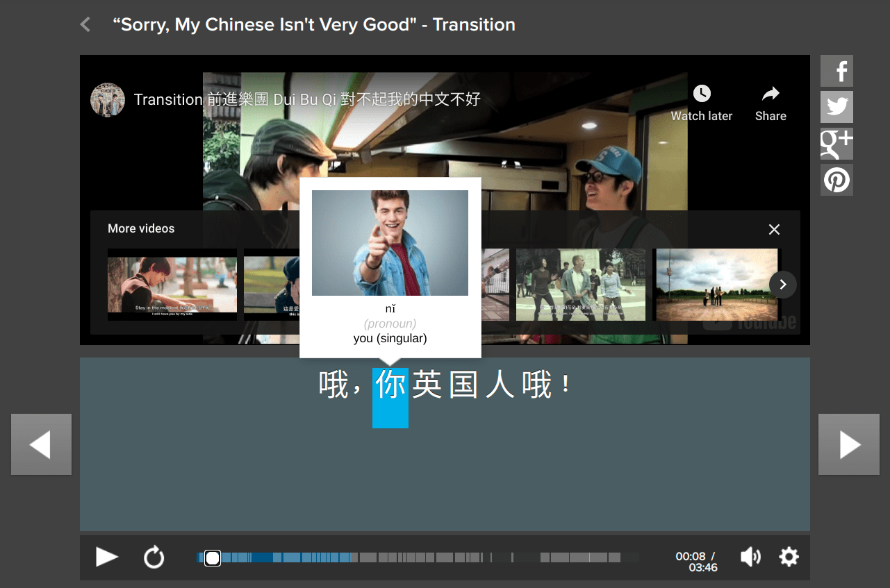
Task: Close the More videos panel
Action: [774, 229]
